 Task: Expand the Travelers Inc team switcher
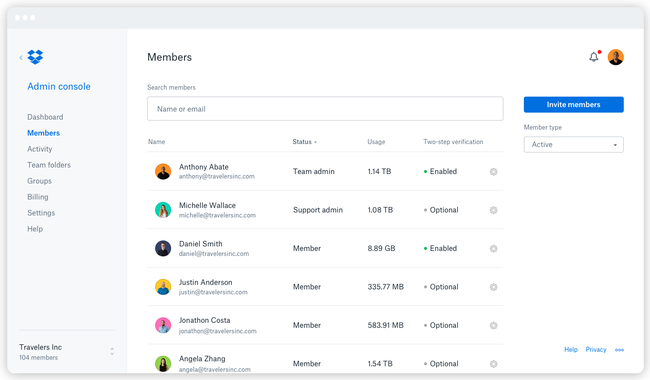112,351
